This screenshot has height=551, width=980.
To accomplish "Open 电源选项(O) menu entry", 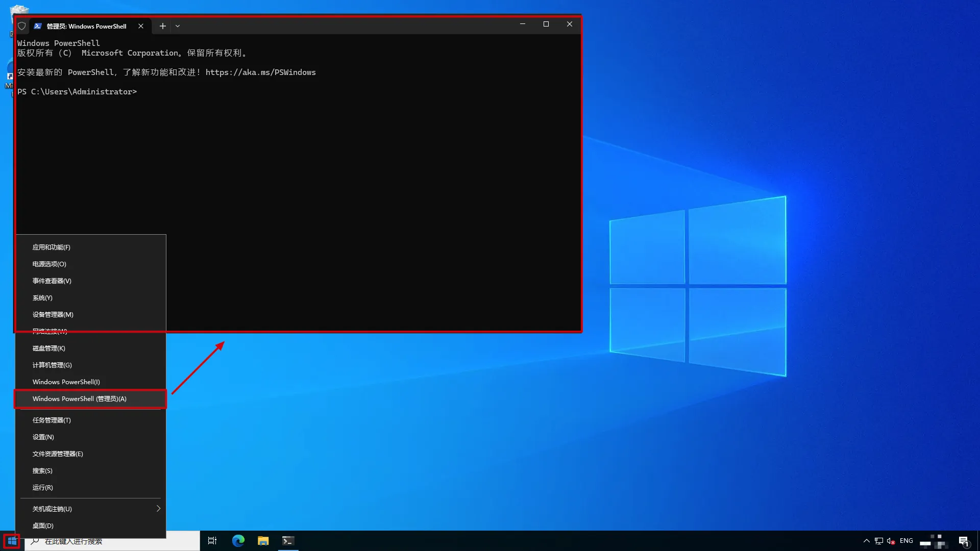I will coord(91,264).
